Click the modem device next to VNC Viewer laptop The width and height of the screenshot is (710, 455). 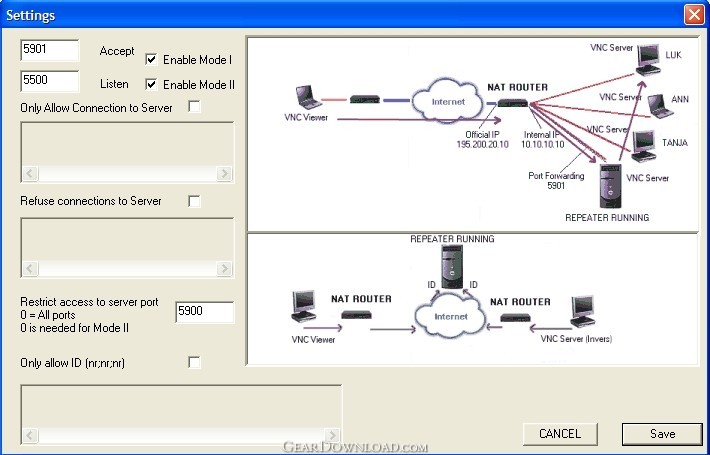click(365, 99)
